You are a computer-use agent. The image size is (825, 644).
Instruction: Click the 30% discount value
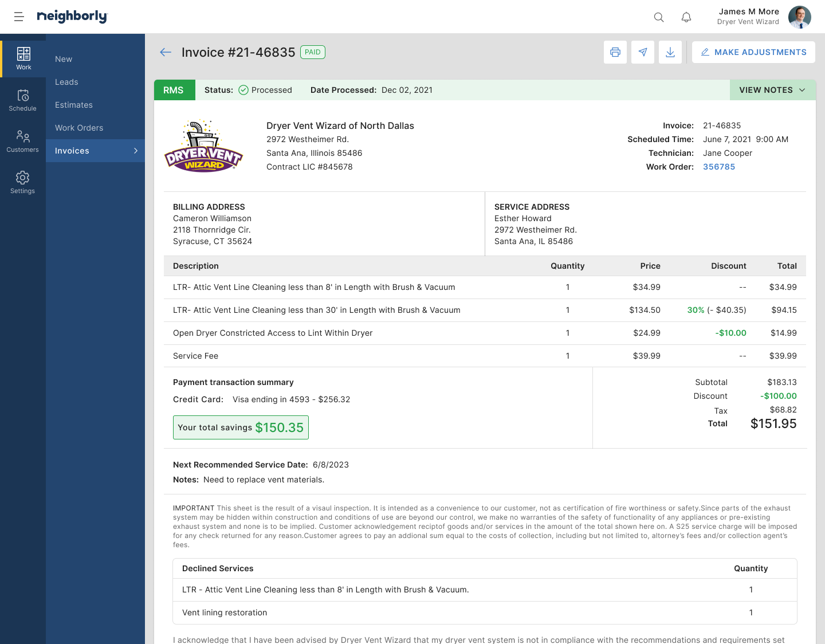pyautogui.click(x=696, y=310)
